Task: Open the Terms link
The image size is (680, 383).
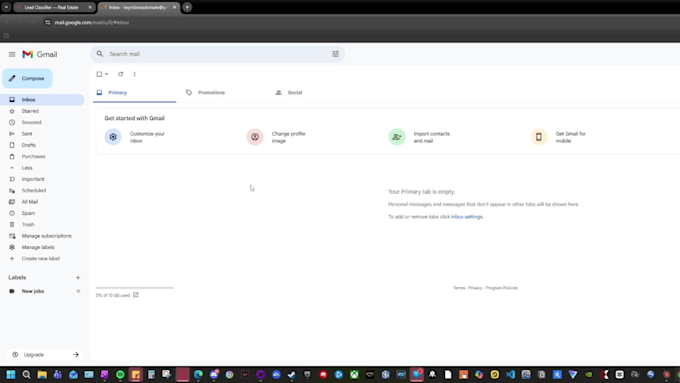Action: 459,288
